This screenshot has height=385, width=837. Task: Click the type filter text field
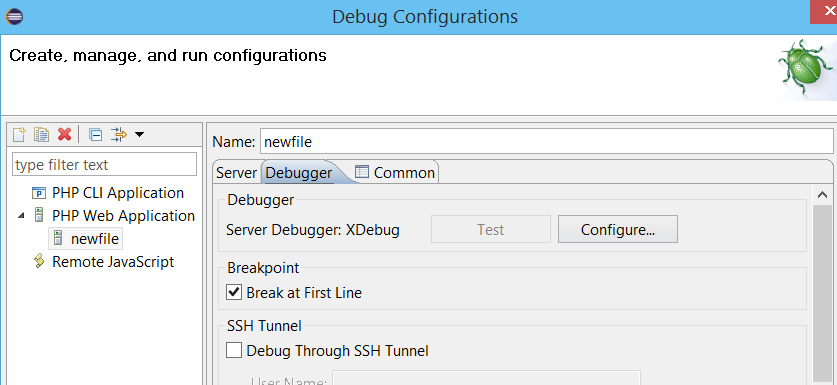pyautogui.click(x=105, y=164)
